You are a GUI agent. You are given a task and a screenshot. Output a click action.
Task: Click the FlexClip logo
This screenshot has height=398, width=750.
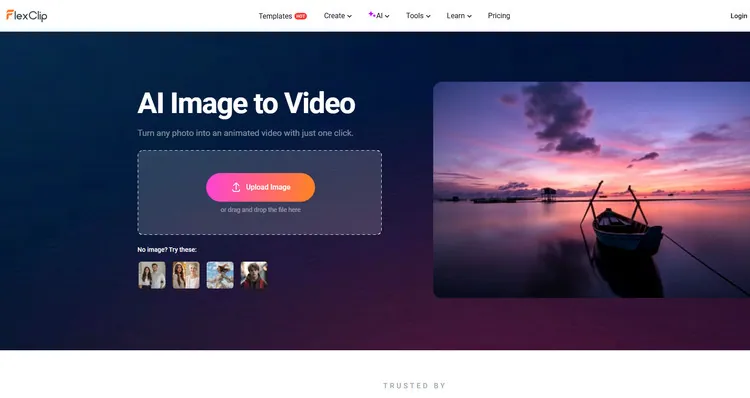click(26, 15)
